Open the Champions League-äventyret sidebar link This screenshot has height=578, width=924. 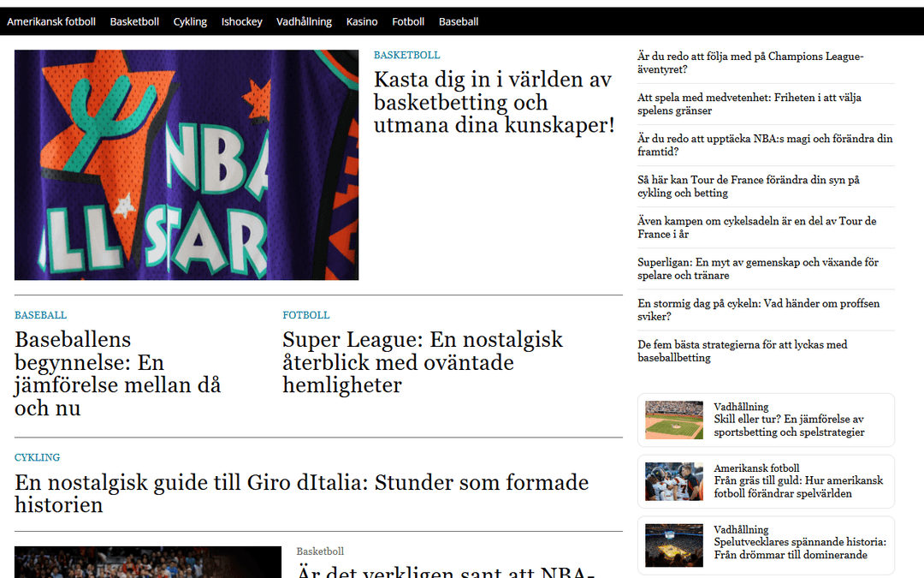(750, 63)
